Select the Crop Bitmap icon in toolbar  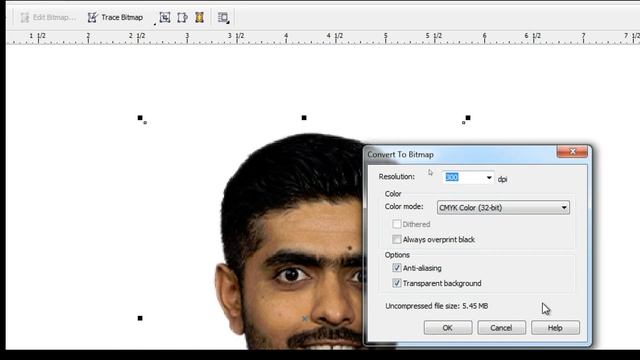coord(165,17)
